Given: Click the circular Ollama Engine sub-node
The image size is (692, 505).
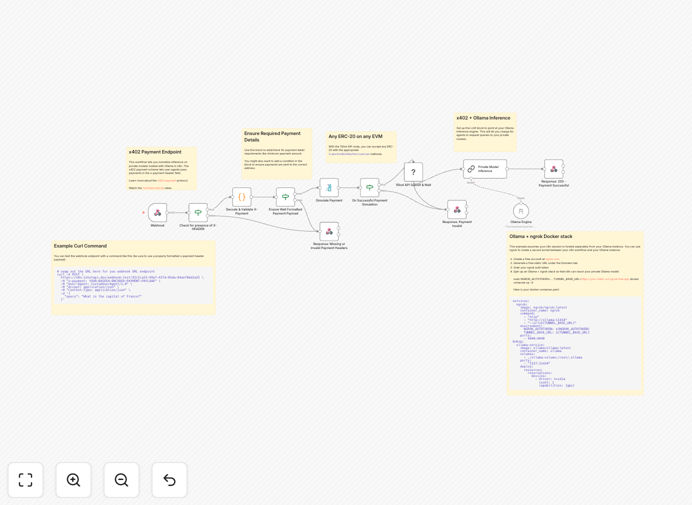Looking at the screenshot, I should pyautogui.click(x=521, y=211).
